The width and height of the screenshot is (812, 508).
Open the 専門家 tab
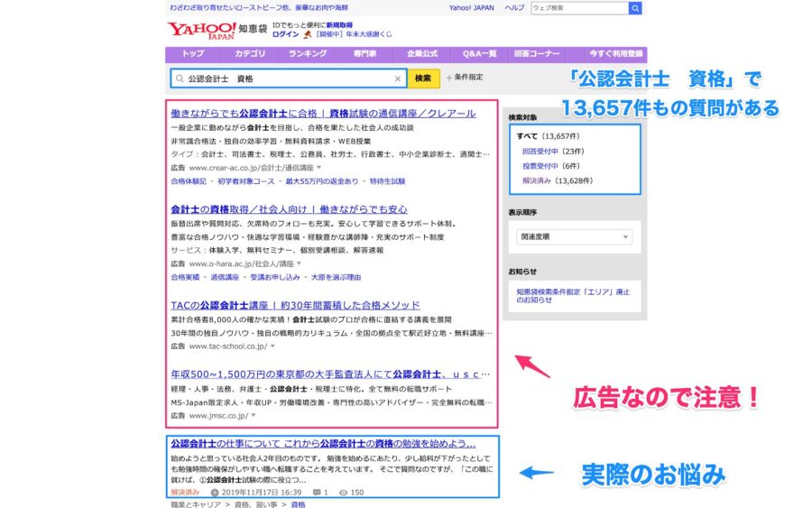364,54
